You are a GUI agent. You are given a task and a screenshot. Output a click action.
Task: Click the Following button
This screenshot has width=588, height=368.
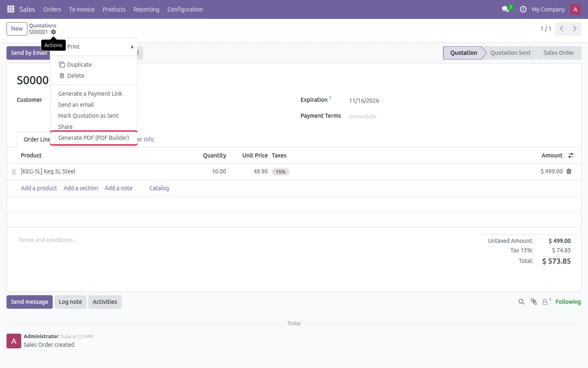pos(568,302)
